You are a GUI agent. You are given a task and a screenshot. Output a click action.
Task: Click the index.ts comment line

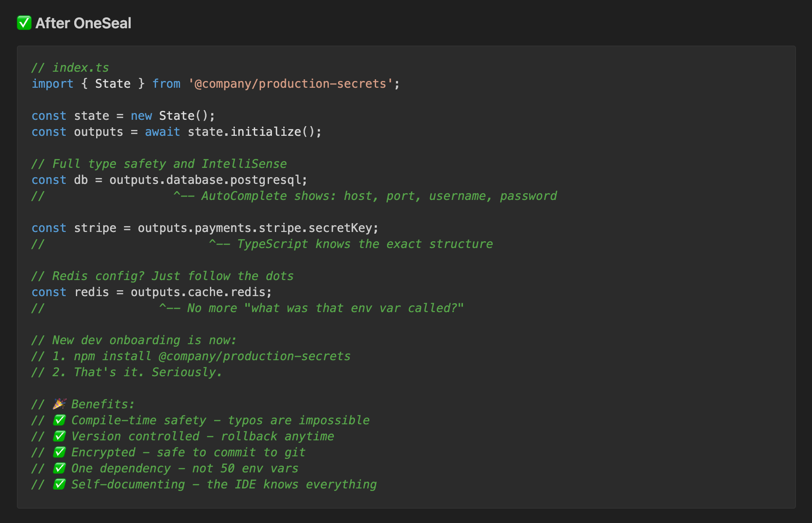click(70, 67)
